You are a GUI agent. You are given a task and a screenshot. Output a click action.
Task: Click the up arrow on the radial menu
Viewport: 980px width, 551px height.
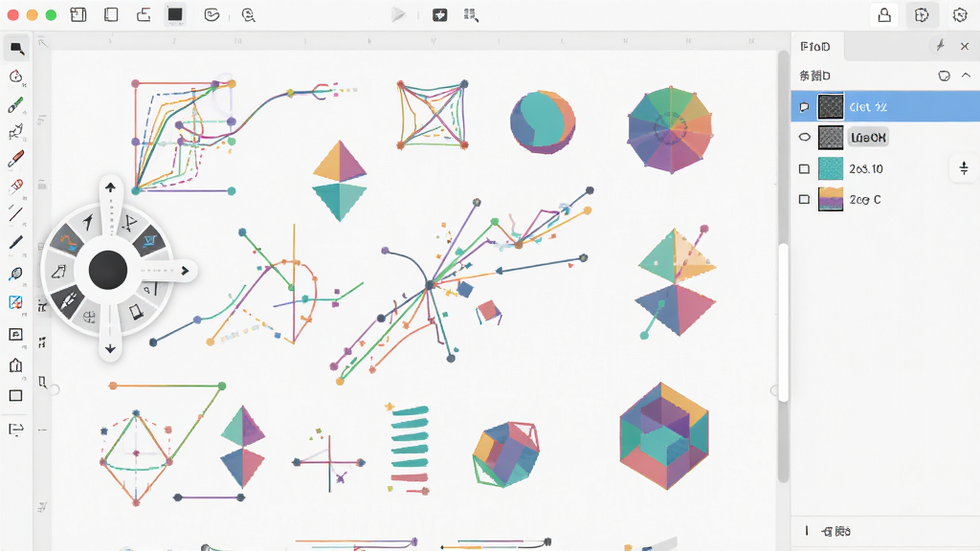coord(110,187)
